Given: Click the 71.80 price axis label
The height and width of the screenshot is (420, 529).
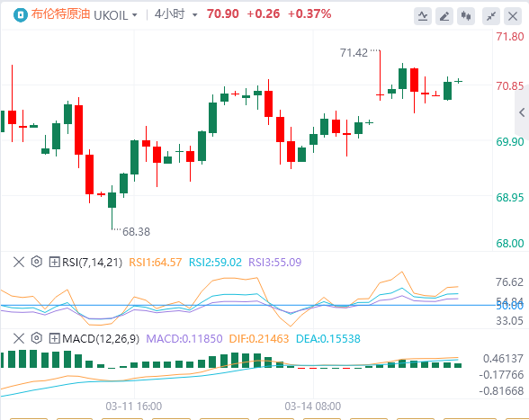Looking at the screenshot, I should [510, 36].
